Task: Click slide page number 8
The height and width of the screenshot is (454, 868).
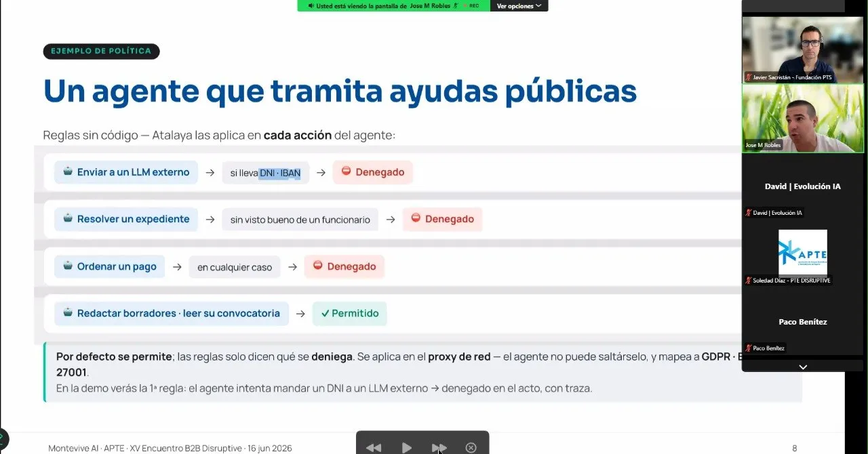Action: click(795, 448)
